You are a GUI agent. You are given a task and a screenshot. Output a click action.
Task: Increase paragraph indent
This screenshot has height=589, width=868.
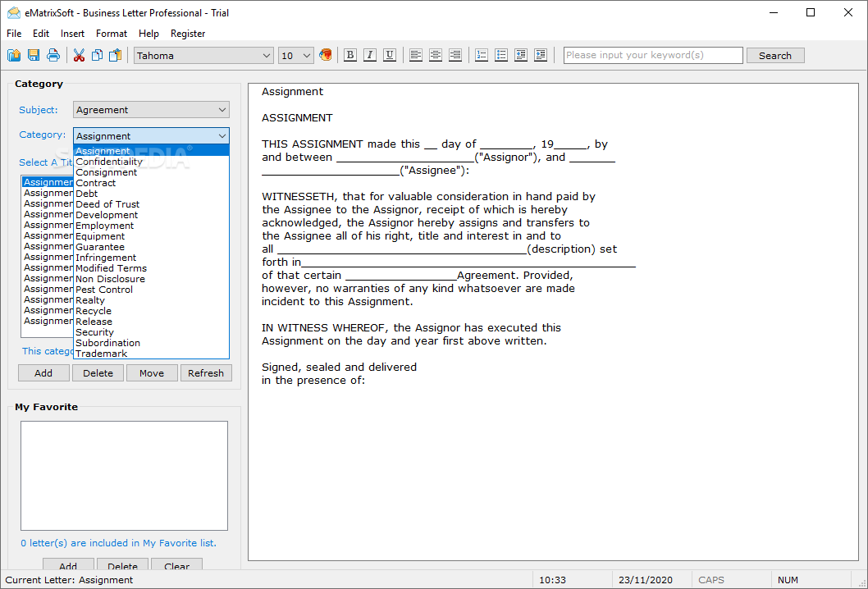(x=541, y=55)
